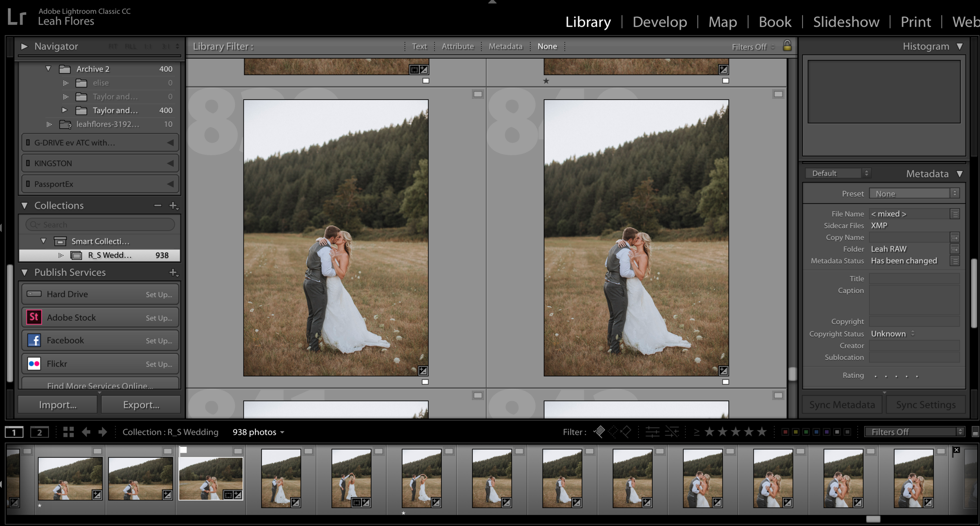Open grid view icon in filmstrip bar

69,432
